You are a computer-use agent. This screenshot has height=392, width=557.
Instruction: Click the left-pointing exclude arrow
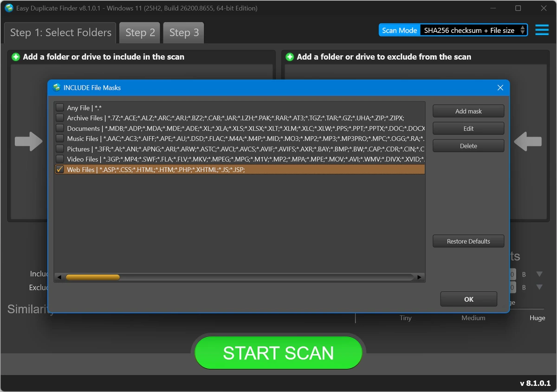pos(528,141)
